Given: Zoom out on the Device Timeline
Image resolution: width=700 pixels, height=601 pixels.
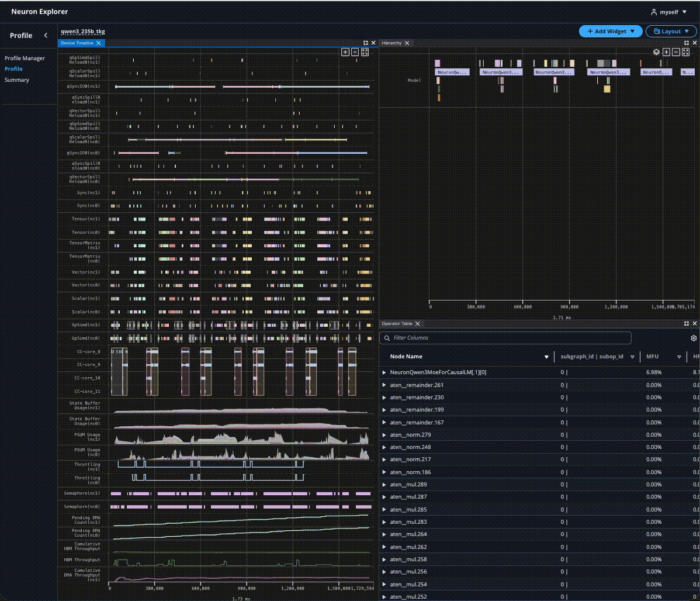Looking at the screenshot, I should 355,52.
